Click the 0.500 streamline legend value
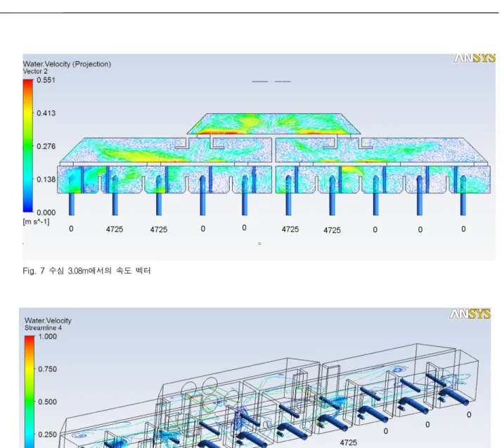504x448 pixels. tap(47, 402)
